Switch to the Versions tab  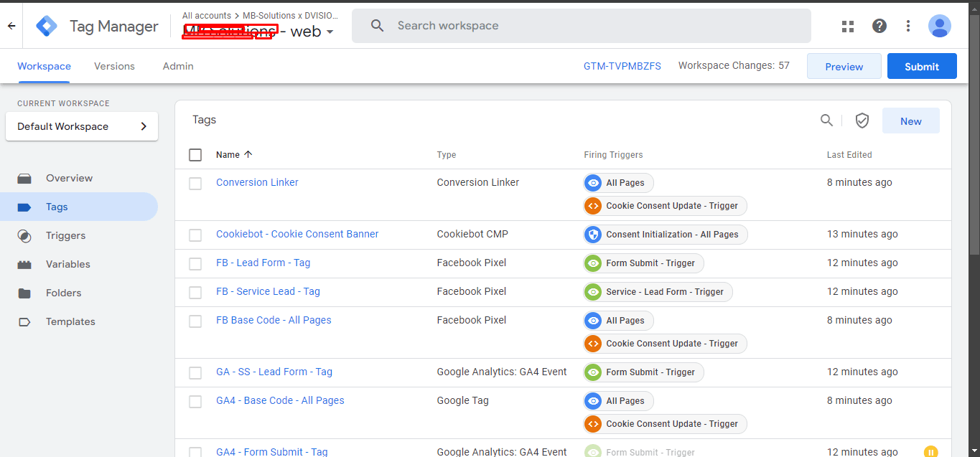tap(114, 66)
